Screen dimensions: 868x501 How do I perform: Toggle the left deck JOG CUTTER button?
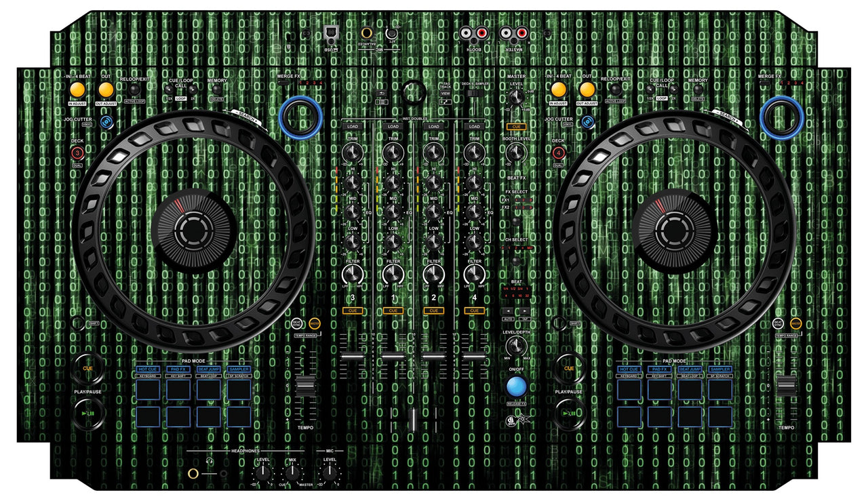coord(106,121)
